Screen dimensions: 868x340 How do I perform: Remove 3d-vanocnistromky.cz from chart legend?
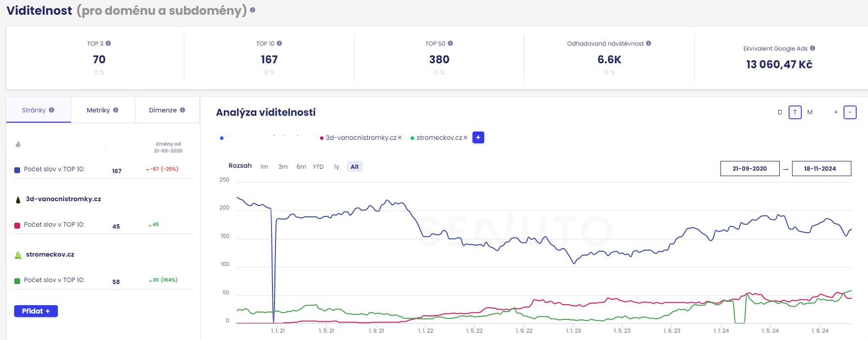pos(400,138)
